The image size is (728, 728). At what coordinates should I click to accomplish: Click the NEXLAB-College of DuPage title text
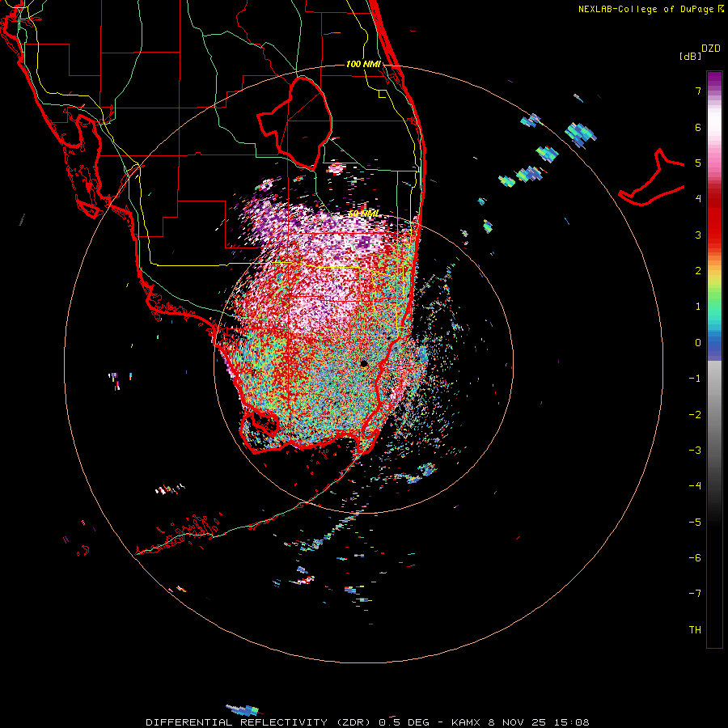click(x=650, y=9)
